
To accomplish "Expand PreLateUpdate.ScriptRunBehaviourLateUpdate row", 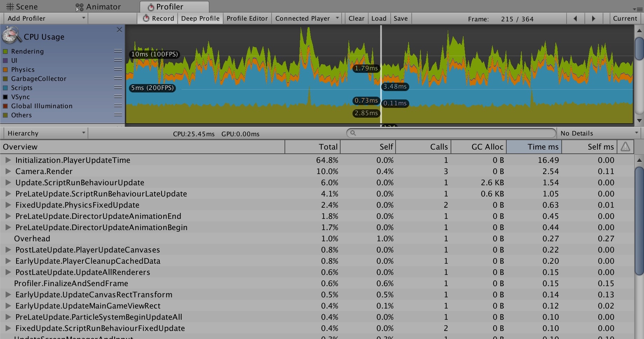I will coord(8,194).
